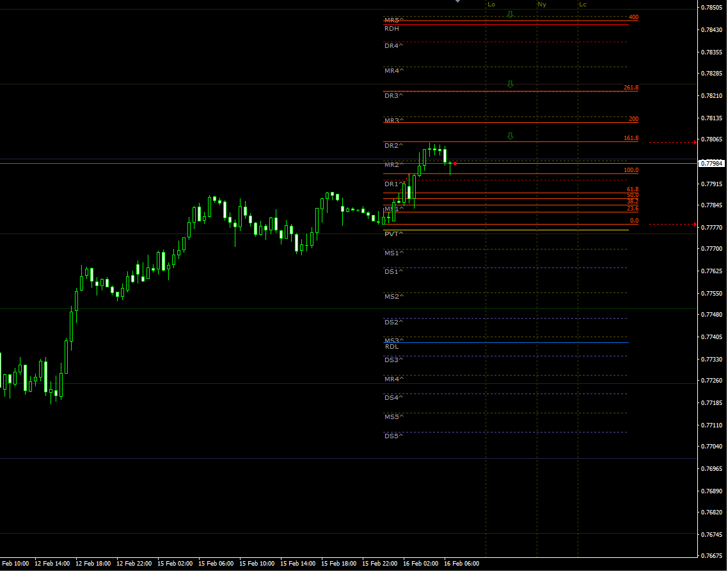The height and width of the screenshot is (572, 728).
Task: Click the Lo session marker
Action: [491, 4]
